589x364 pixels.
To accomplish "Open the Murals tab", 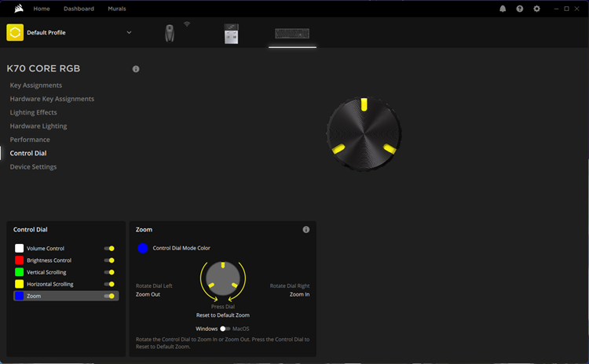I will (117, 9).
